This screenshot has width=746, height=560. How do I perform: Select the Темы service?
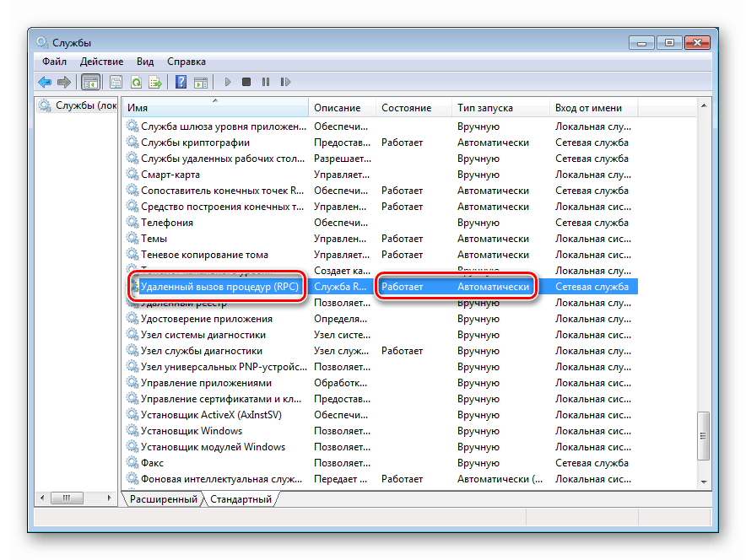coord(381,238)
